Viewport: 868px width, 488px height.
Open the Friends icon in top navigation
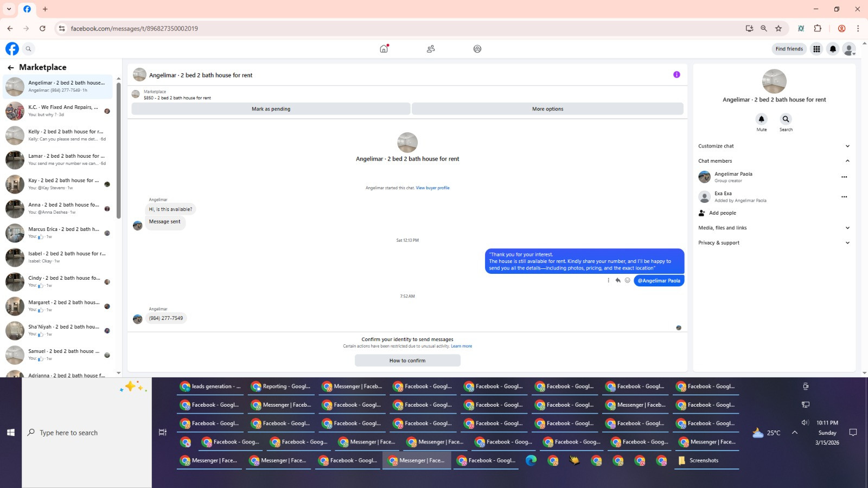pyautogui.click(x=431, y=49)
